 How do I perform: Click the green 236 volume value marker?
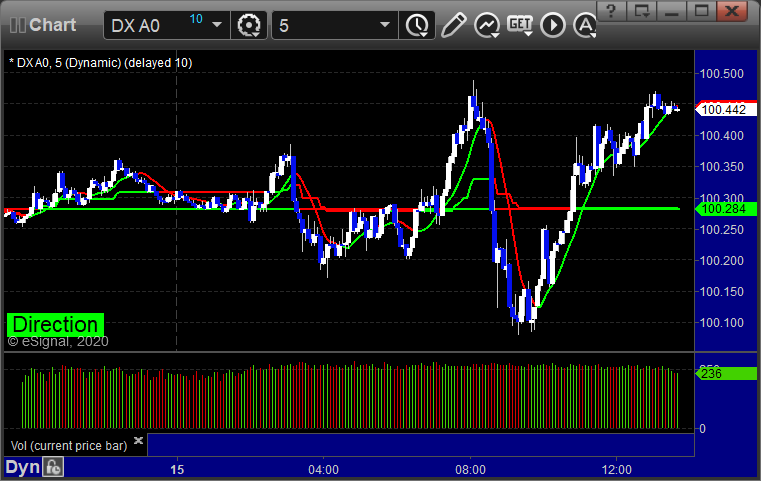click(x=726, y=374)
